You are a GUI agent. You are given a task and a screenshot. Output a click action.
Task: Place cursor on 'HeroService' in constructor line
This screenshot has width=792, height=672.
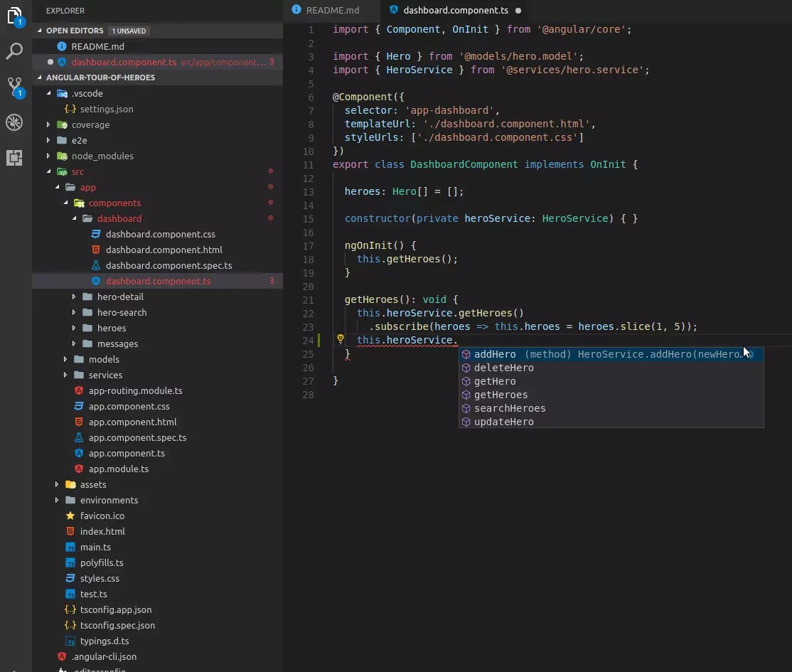click(x=575, y=218)
